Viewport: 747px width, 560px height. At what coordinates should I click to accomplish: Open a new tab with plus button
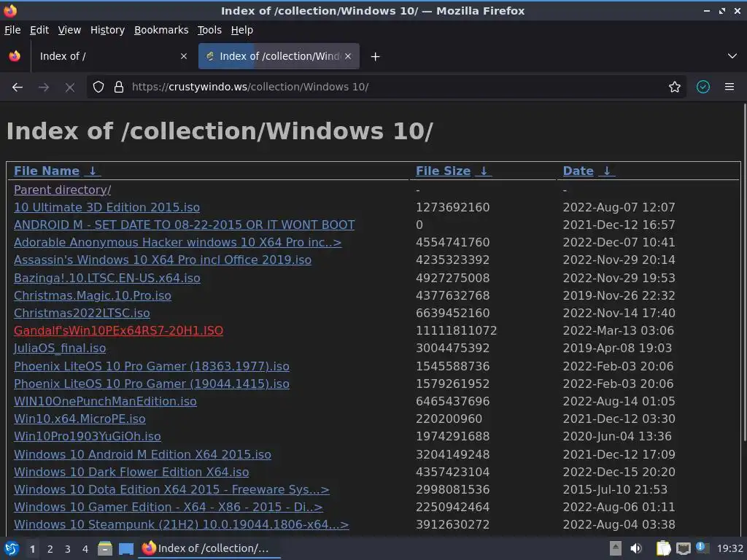(376, 57)
